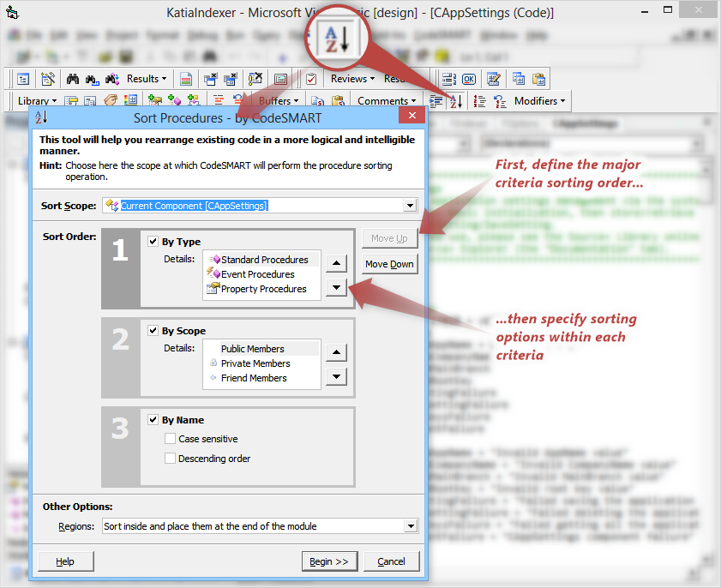This screenshot has height=588, width=721.
Task: Move selected procedure type up with arrow
Action: [337, 263]
